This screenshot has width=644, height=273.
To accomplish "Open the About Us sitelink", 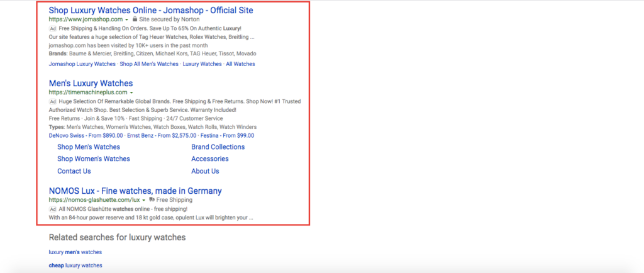I will pyautogui.click(x=205, y=171).
